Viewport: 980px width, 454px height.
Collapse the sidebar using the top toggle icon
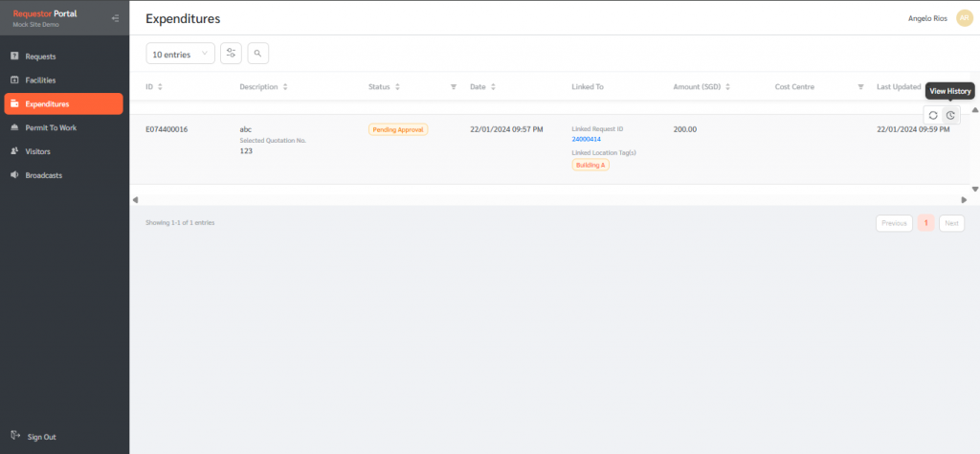pyautogui.click(x=115, y=18)
